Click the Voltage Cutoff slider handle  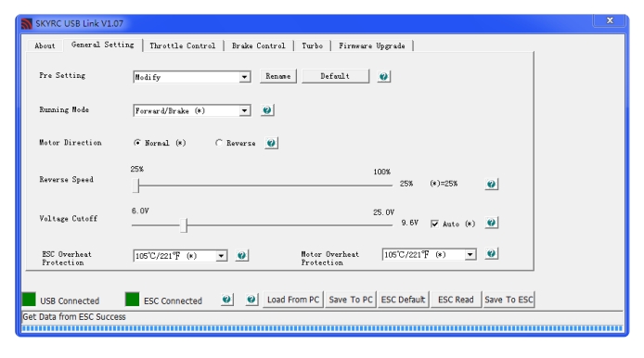[x=184, y=225]
